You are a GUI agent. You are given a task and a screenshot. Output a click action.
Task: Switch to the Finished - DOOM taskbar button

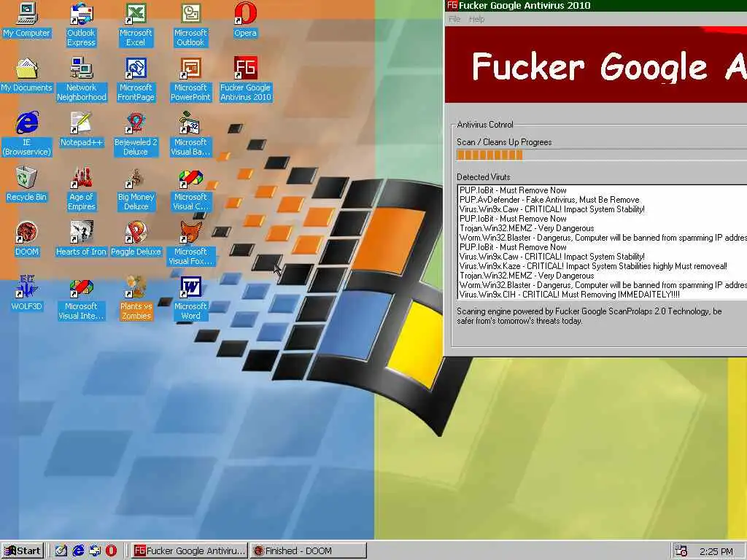309,551
